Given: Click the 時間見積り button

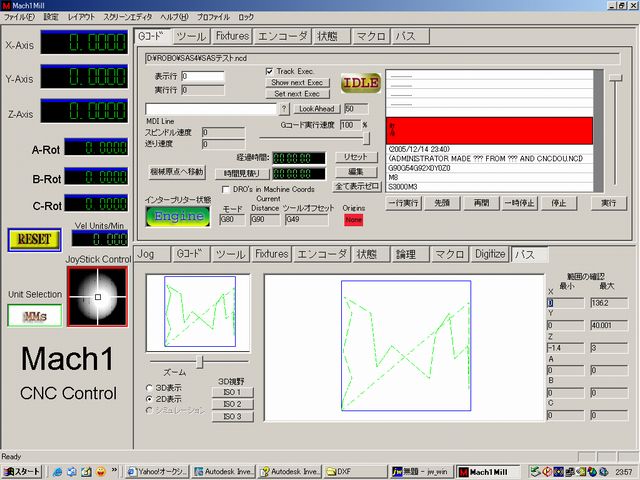Looking at the screenshot, I should (242, 174).
